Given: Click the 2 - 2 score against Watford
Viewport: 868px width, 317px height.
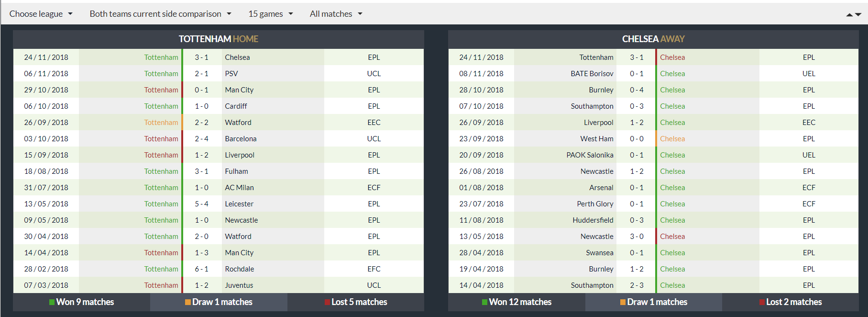Looking at the screenshot, I should click(201, 123).
